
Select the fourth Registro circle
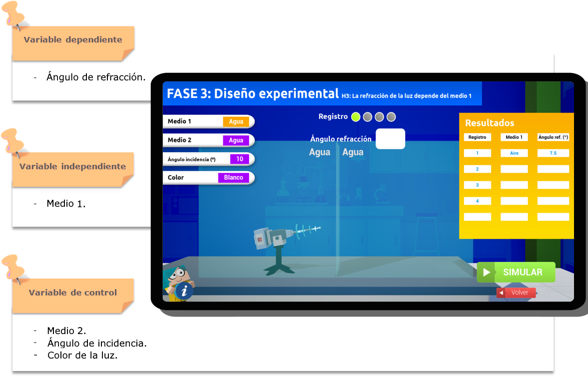tap(391, 117)
